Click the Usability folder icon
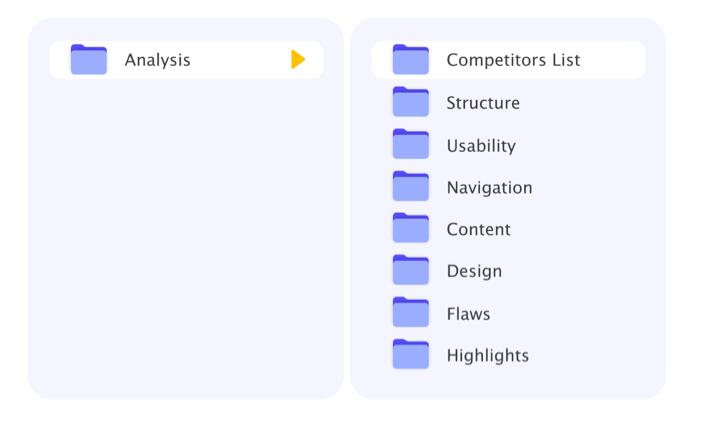The height and width of the screenshot is (441, 708). [x=410, y=145]
